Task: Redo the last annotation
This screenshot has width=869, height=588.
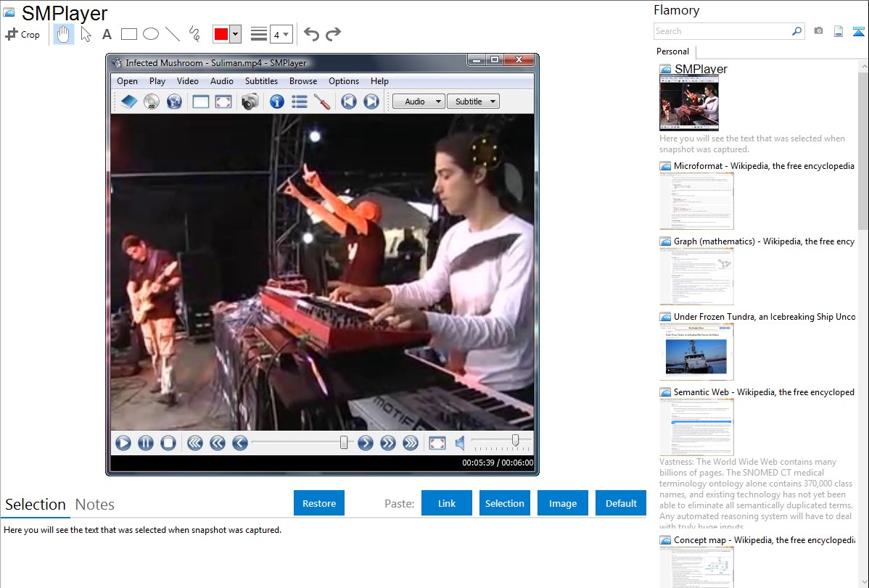Action: click(x=333, y=34)
